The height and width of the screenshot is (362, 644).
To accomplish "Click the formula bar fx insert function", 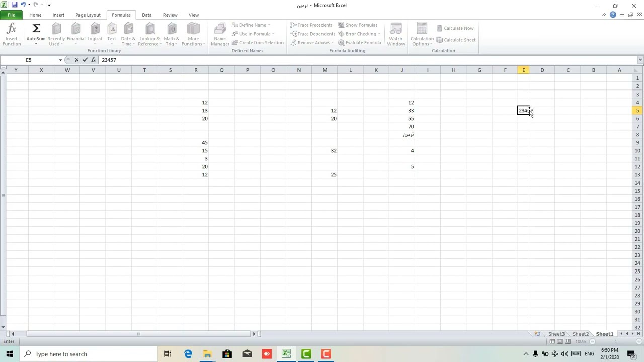I will [93, 60].
